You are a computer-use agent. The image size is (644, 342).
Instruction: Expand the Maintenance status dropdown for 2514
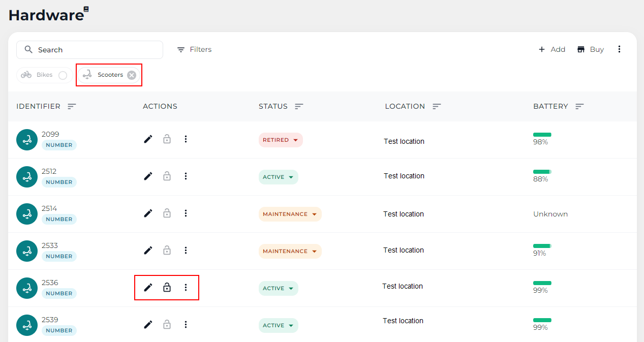[290, 214]
